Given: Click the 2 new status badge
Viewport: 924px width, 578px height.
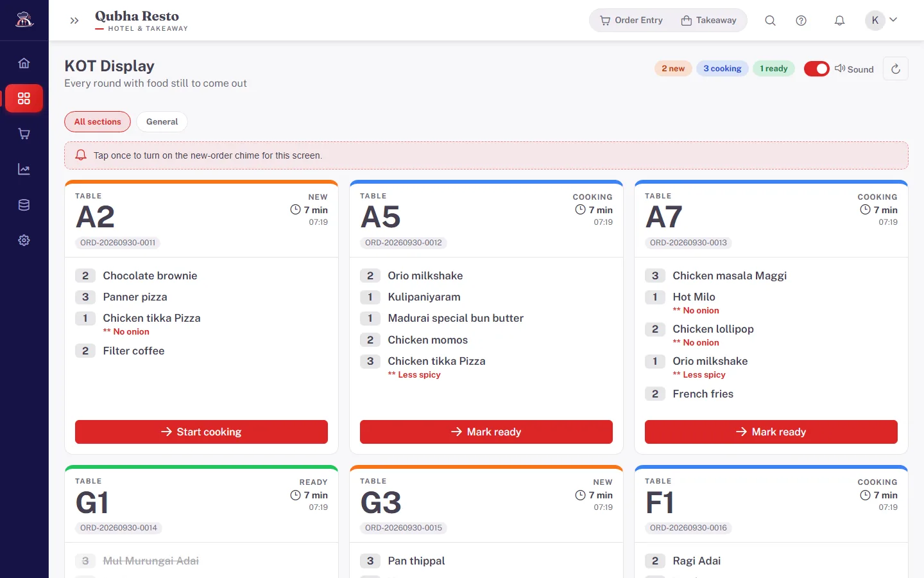Looking at the screenshot, I should click(673, 69).
